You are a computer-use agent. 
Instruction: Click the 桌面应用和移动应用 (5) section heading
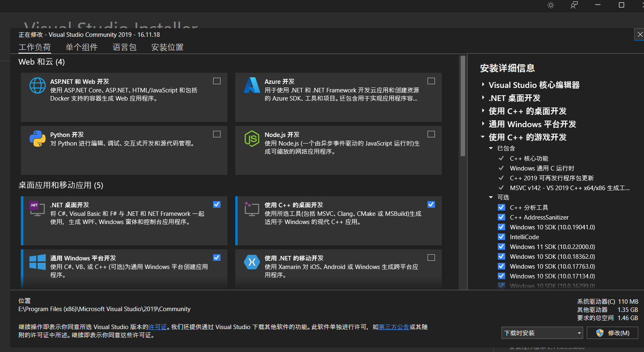[61, 185]
